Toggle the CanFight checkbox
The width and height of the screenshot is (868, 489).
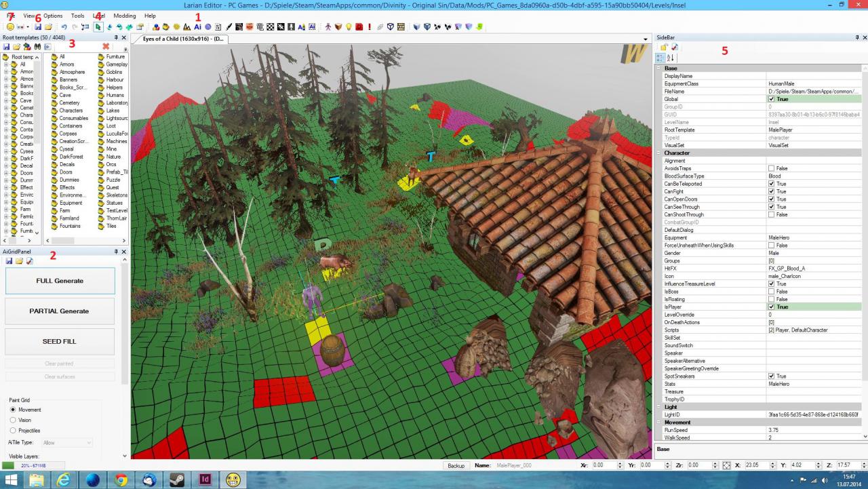(x=771, y=191)
